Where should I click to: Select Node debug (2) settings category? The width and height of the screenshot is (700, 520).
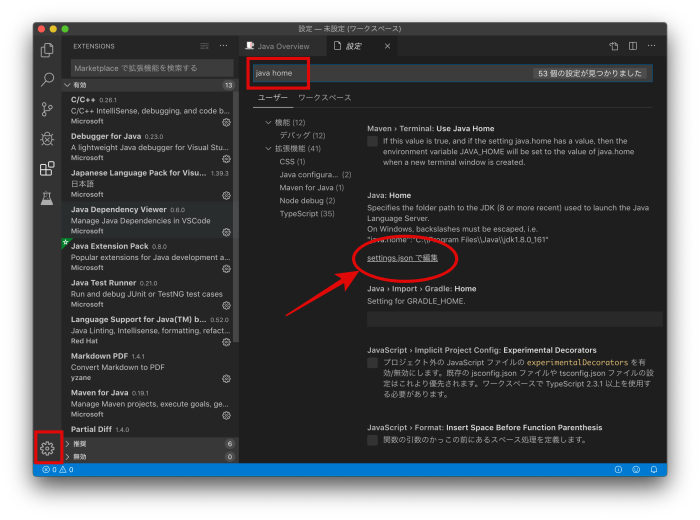pos(307,200)
